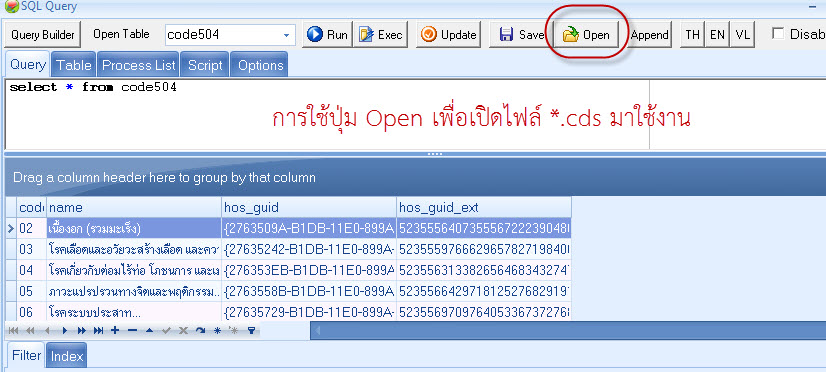826x372 pixels.
Task: Post edit with checkmark icon
Action: point(166,331)
